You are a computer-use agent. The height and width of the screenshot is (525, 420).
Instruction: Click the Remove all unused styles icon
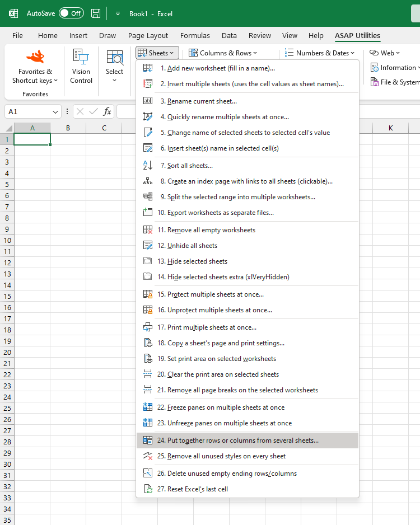[148, 456]
